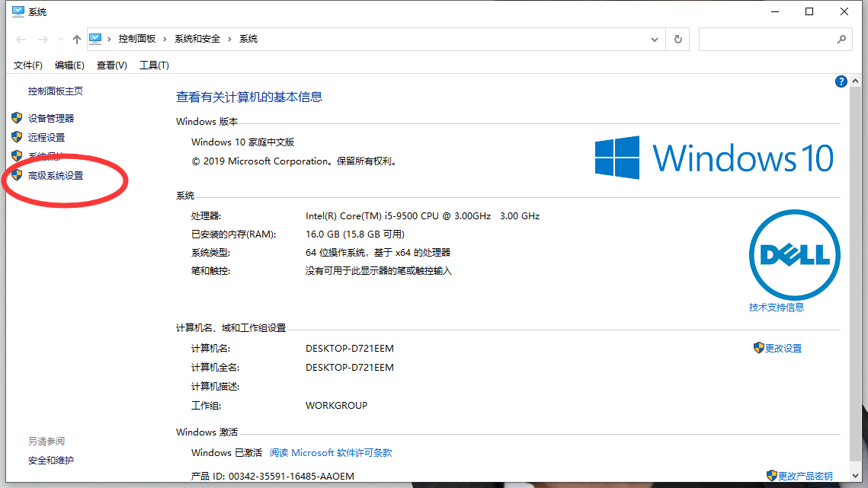Minimize the 系统 window
This screenshot has width=868, height=488.
tap(775, 11)
